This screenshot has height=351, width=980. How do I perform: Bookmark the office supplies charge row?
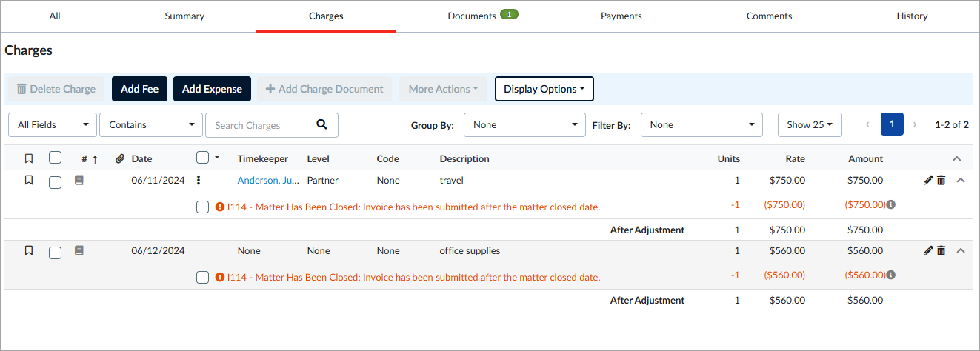click(x=29, y=250)
